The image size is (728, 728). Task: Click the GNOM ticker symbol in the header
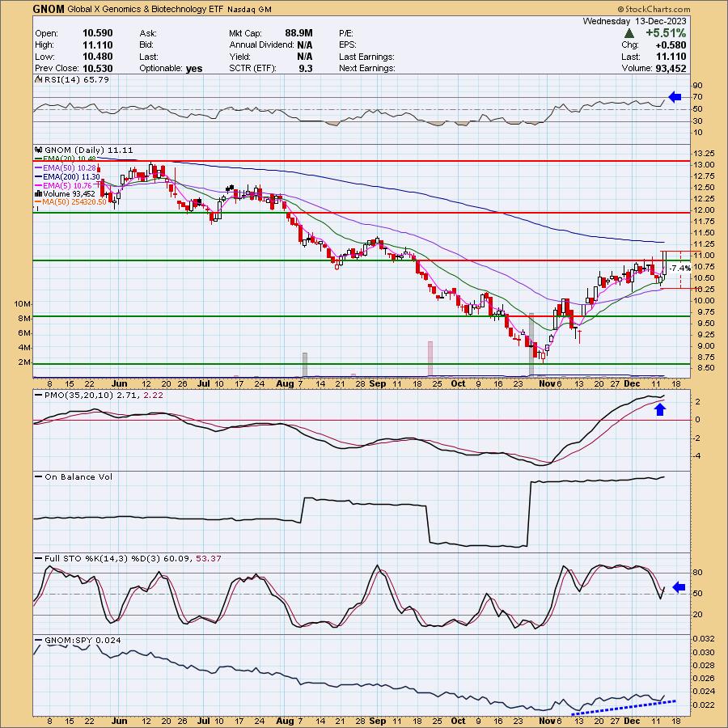click(49, 9)
